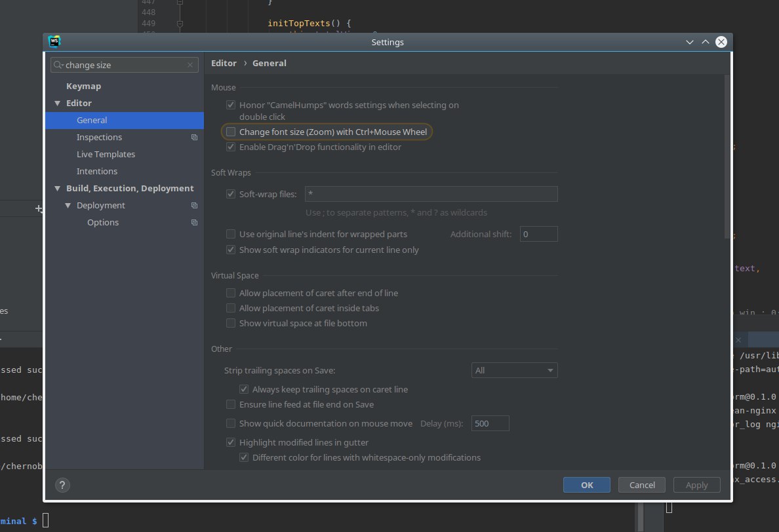Toggle Always keep trailing spaces on caret line

tap(244, 389)
